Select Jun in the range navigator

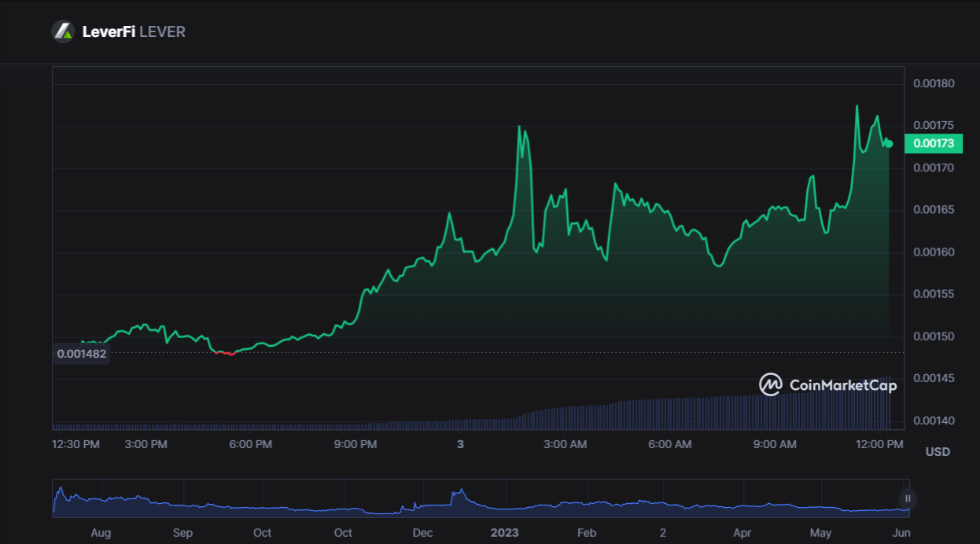pyautogui.click(x=902, y=533)
